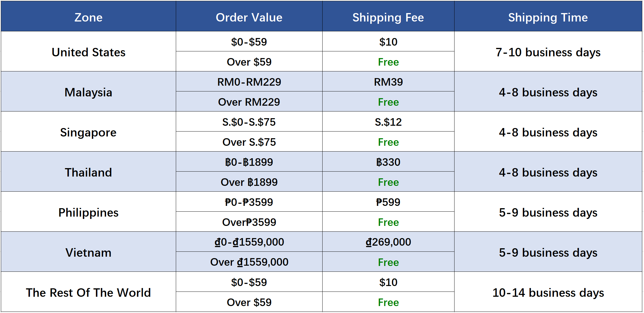
Task: Click the 10-14 business days cell
Action: pyautogui.click(x=548, y=293)
